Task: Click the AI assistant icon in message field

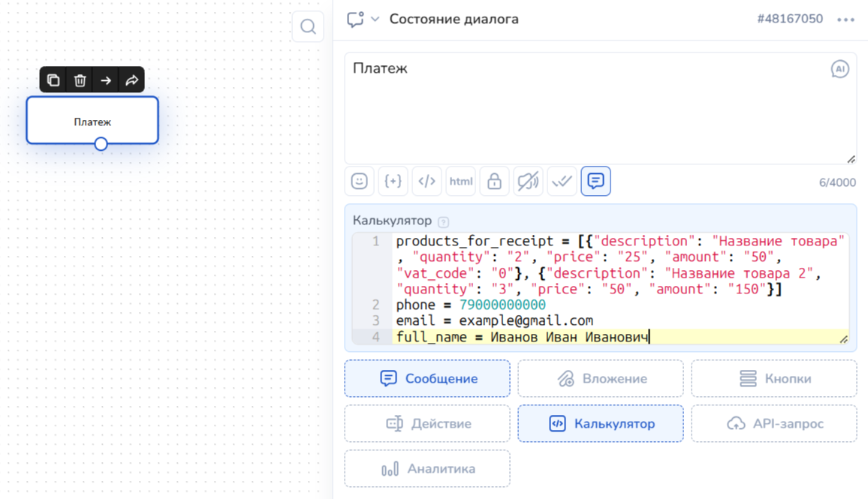Action: tap(839, 69)
